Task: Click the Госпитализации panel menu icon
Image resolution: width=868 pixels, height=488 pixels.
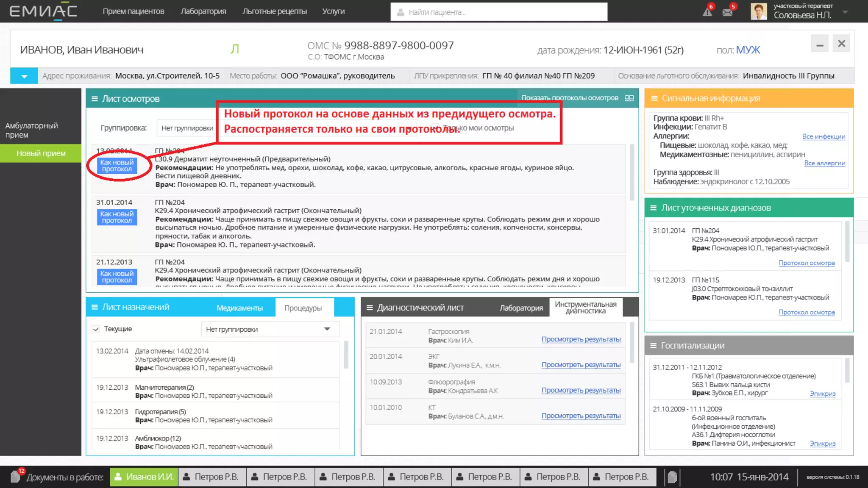Action: point(653,346)
